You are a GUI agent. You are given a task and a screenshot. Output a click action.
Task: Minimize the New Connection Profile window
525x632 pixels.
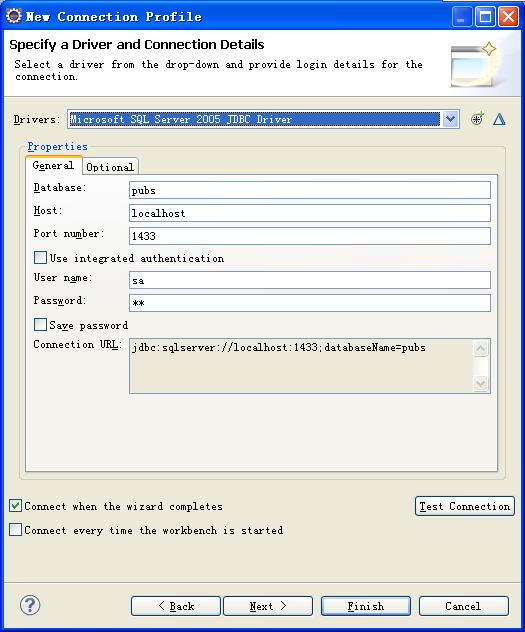(x=461, y=17)
